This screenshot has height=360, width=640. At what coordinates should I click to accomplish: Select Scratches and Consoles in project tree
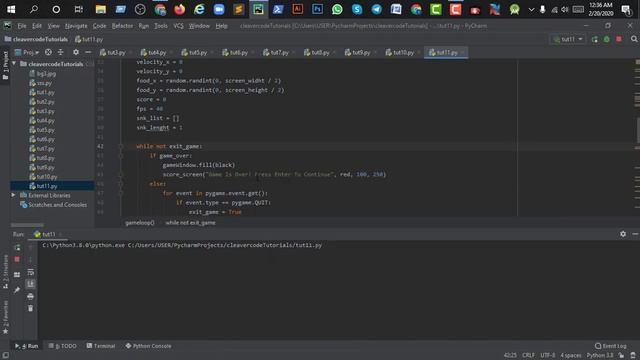[53, 205]
